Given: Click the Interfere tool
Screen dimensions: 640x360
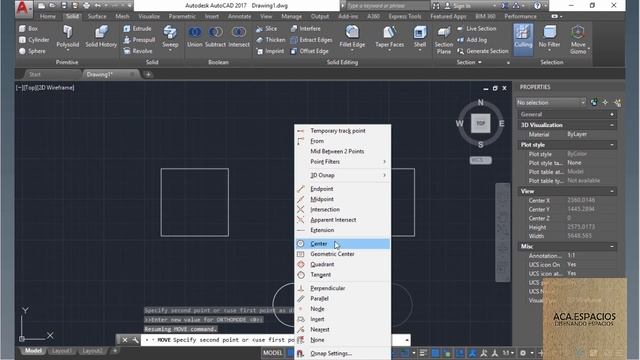Looking at the screenshot, I should coord(305,29).
